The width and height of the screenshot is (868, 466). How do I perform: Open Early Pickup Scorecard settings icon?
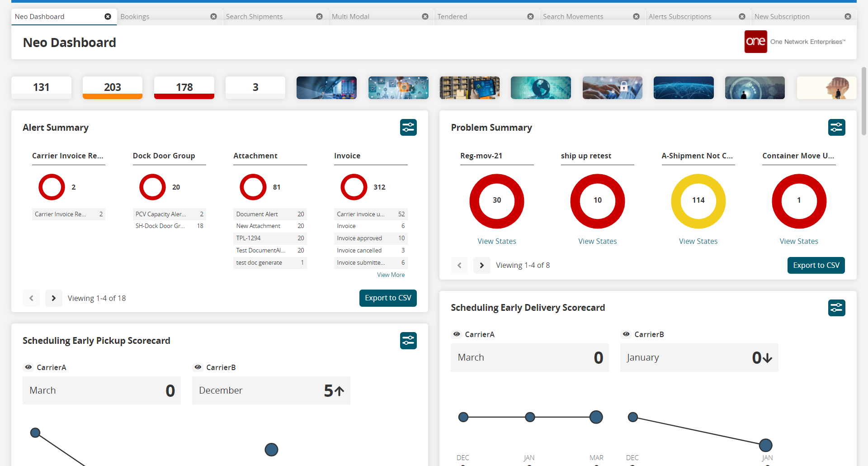(x=408, y=341)
